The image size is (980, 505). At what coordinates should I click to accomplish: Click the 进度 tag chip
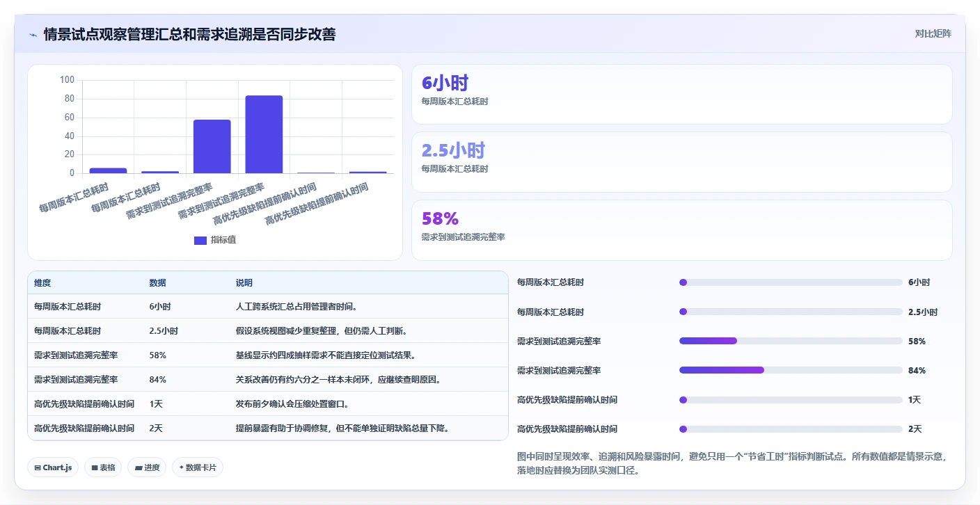coord(147,467)
